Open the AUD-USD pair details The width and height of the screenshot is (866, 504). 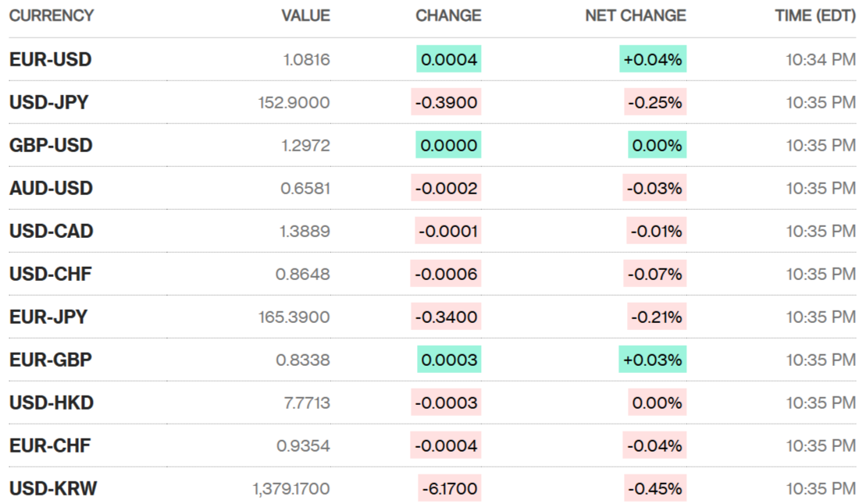pos(51,188)
